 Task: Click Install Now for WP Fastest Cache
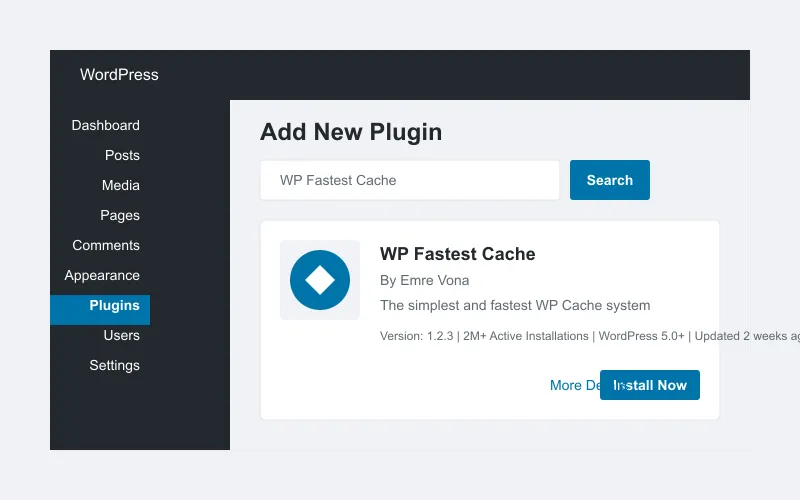(x=649, y=385)
